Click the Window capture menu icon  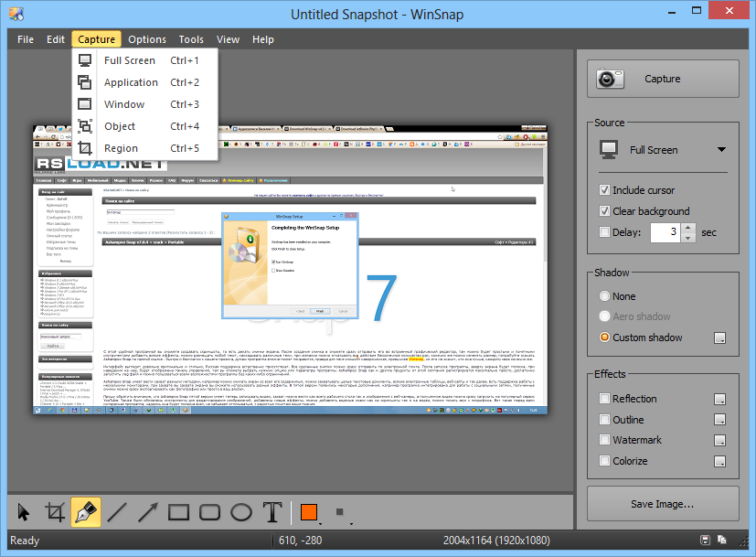tap(85, 104)
